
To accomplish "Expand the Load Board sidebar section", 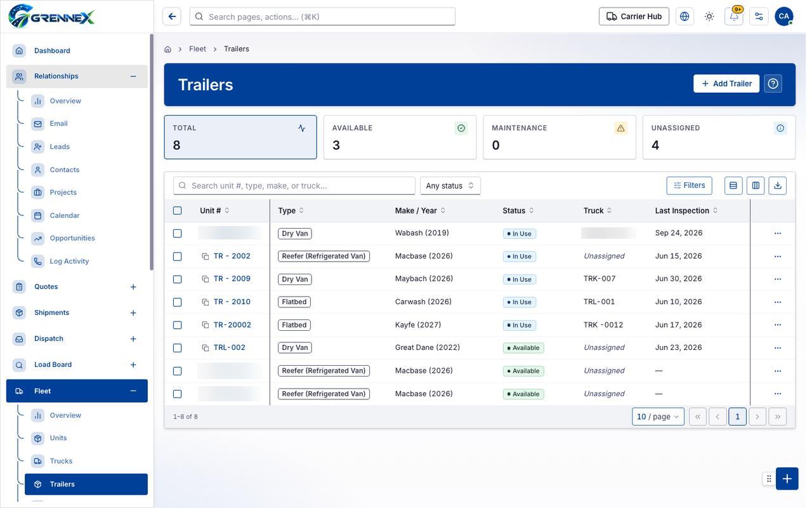I will pos(133,365).
